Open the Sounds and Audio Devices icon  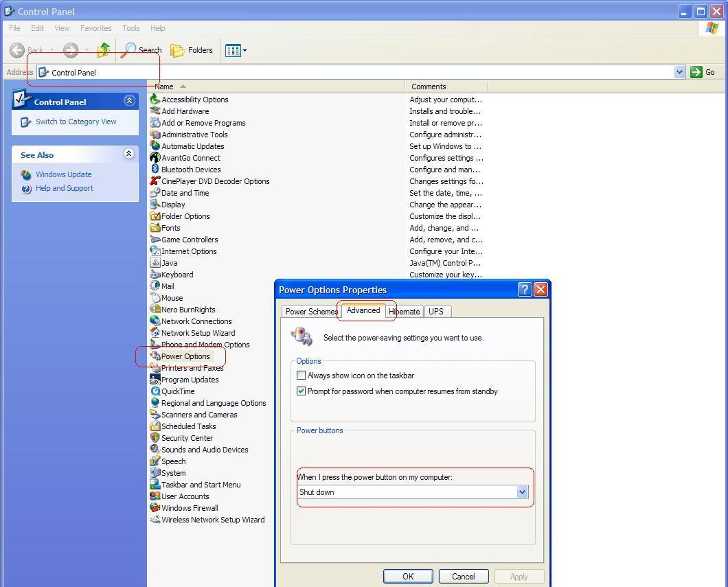[155, 450]
